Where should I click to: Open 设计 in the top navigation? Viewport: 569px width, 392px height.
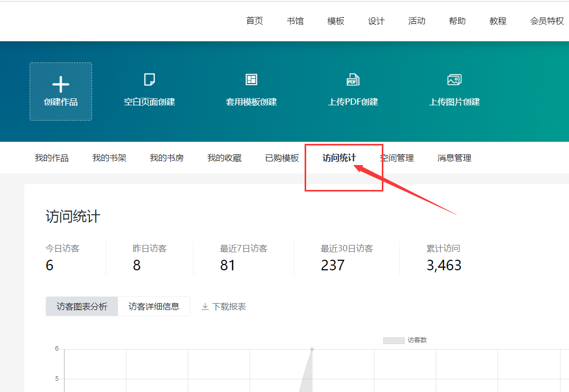tap(376, 21)
